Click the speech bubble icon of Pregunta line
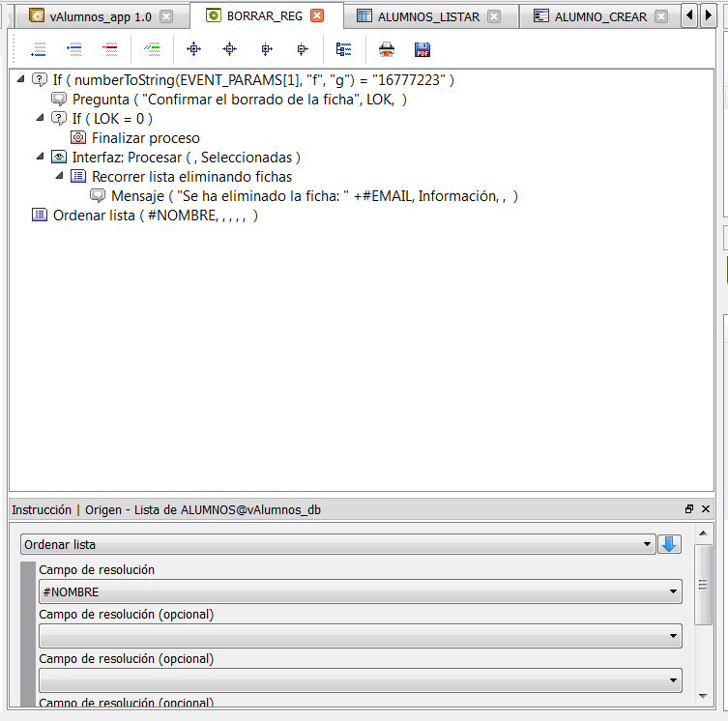This screenshot has height=721, width=728. (59, 99)
